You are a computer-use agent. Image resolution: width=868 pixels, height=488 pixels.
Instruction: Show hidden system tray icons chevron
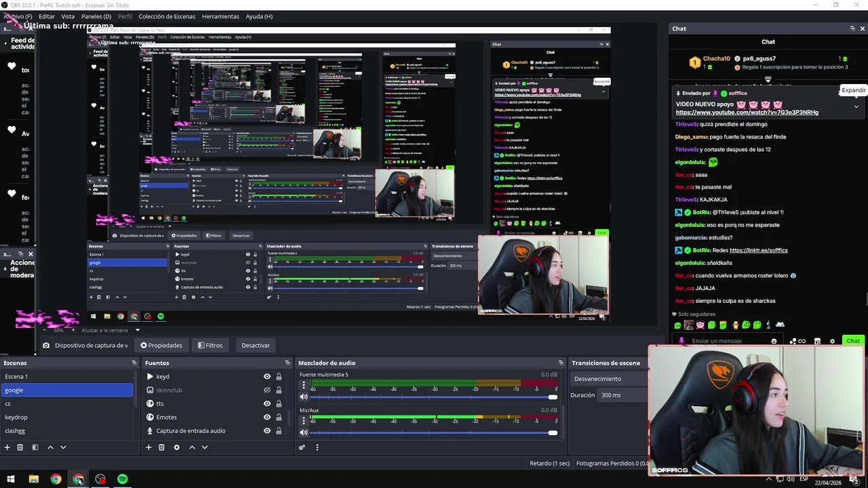click(x=768, y=479)
